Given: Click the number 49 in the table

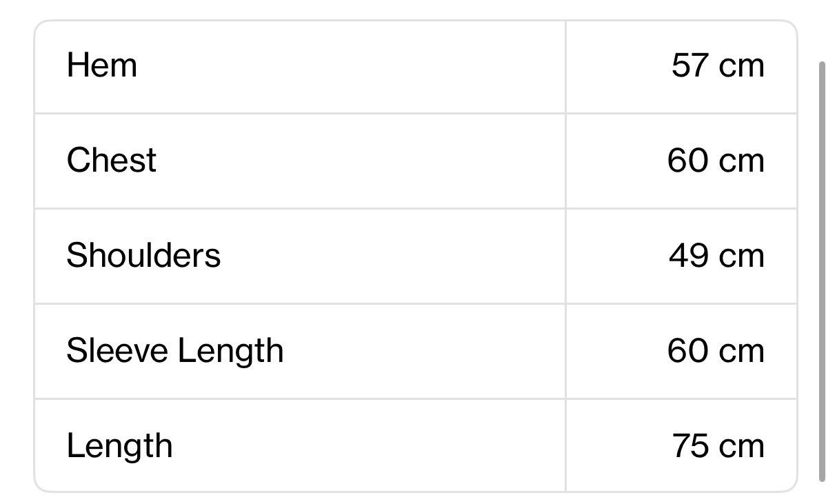Looking at the screenshot, I should coord(689,255).
